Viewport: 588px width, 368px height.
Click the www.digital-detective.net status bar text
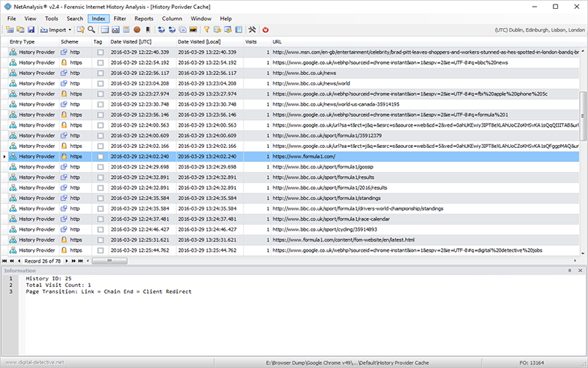click(x=35, y=362)
